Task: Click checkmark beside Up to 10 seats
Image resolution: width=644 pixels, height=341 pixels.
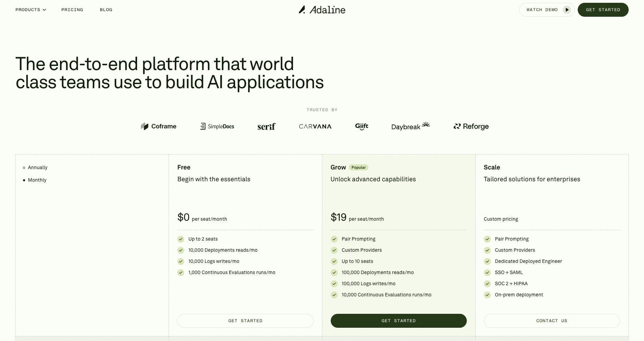Action: point(334,262)
